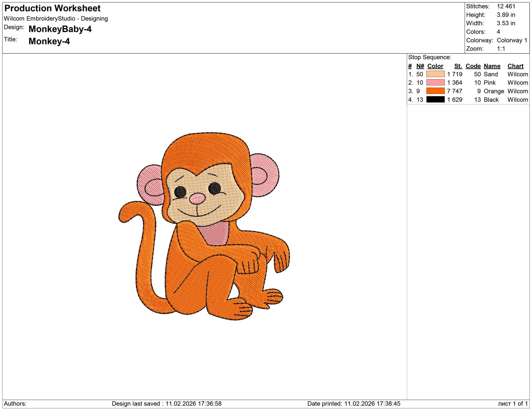Click the Monkey-4 title text

(49, 41)
